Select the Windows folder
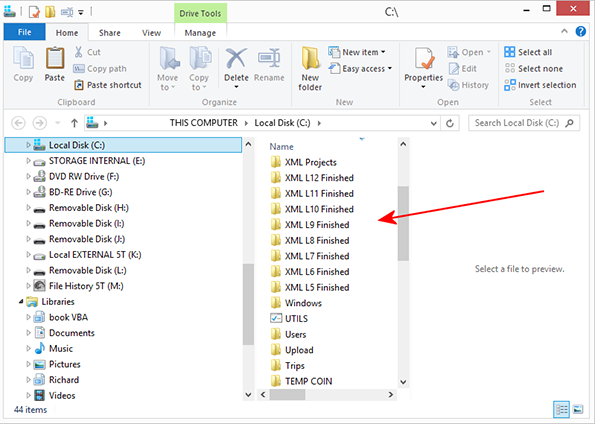The width and height of the screenshot is (595, 424). [296, 303]
